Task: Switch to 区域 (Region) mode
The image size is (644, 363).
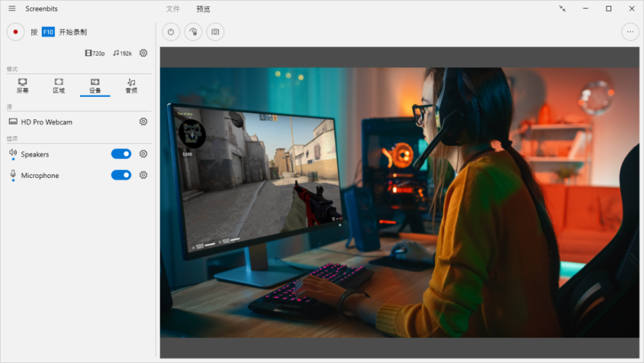Action: click(59, 86)
